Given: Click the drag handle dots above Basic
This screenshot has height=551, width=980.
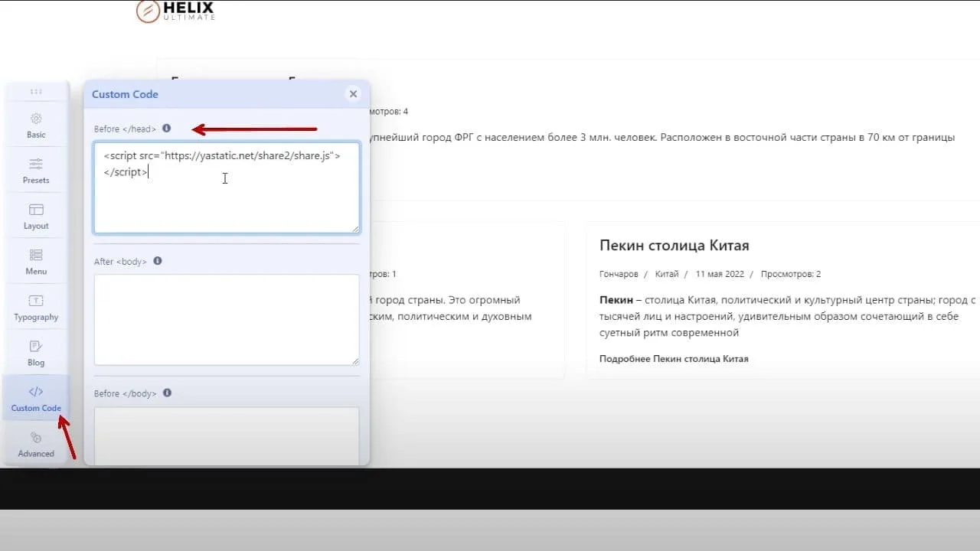Looking at the screenshot, I should pyautogui.click(x=36, y=91).
